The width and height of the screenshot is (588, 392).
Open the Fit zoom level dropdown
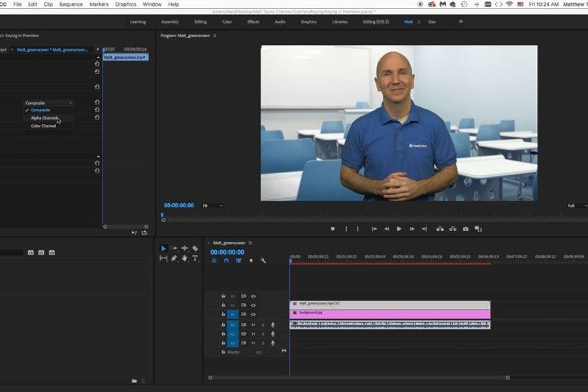(213, 206)
